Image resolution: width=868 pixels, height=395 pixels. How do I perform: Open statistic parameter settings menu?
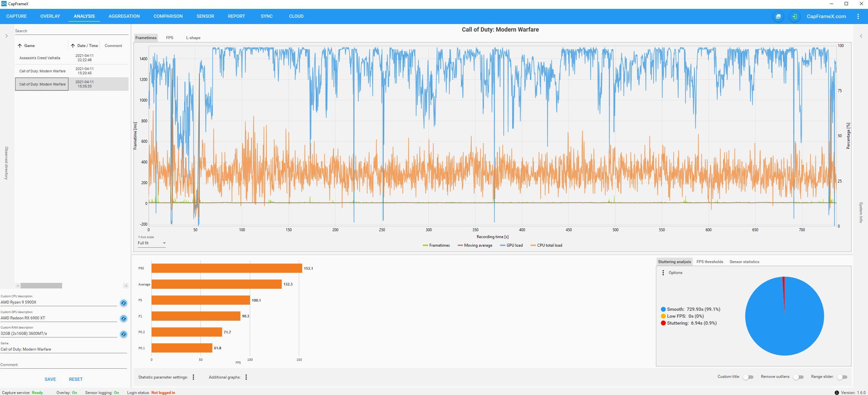click(193, 377)
